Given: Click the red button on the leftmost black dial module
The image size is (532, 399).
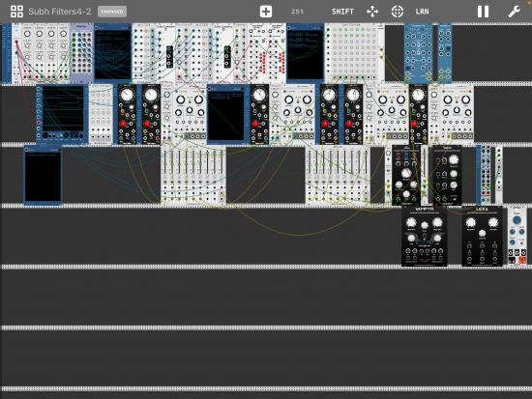Looking at the screenshot, I should [x=123, y=124].
